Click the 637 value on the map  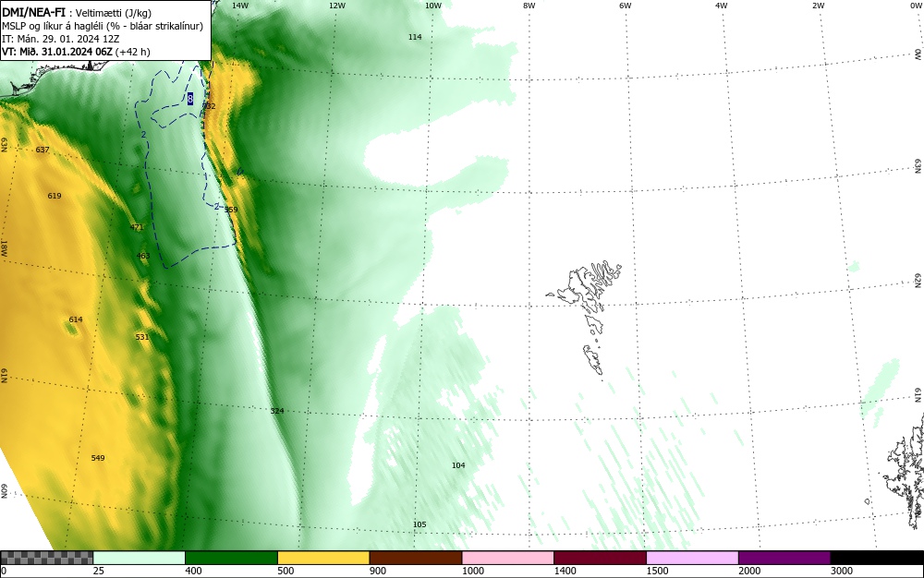point(43,150)
